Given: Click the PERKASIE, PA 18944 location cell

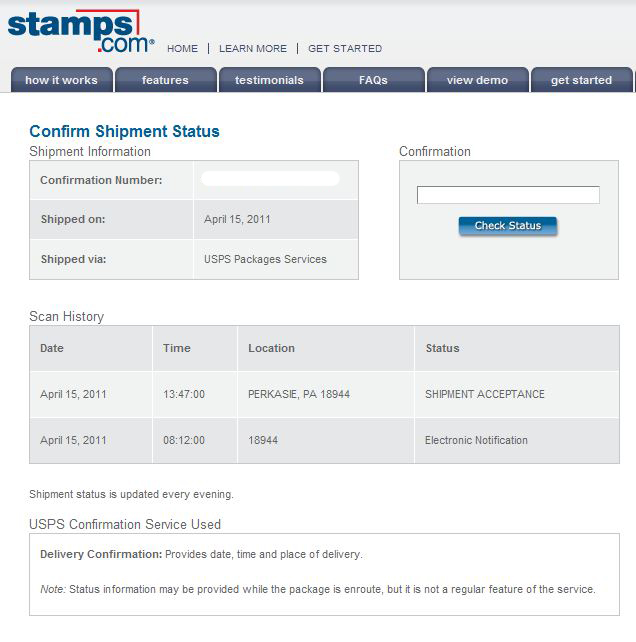Looking at the screenshot, I should click(299, 394).
